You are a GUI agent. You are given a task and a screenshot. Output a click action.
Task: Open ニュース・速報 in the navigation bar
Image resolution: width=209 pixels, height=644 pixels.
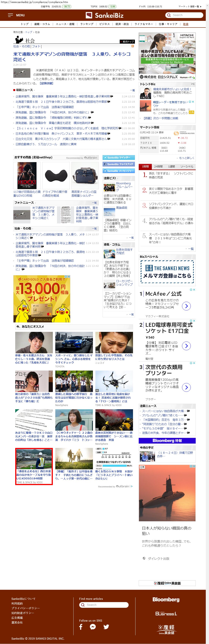(65, 24)
